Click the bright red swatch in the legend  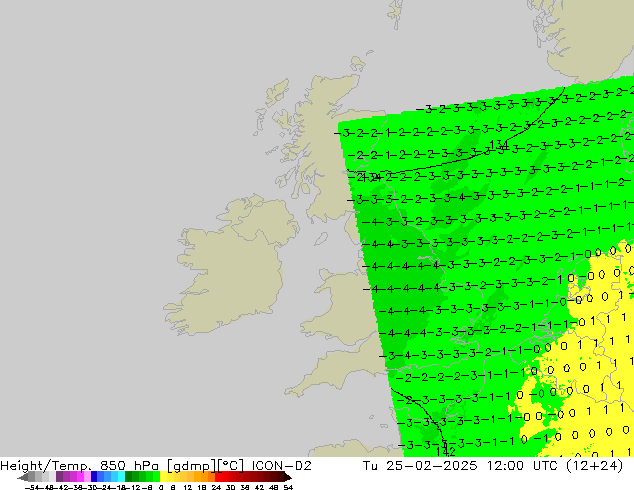coord(218,476)
